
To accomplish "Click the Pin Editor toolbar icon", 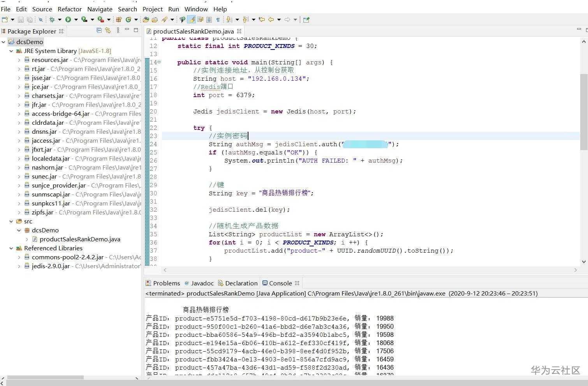I will pos(306,19).
